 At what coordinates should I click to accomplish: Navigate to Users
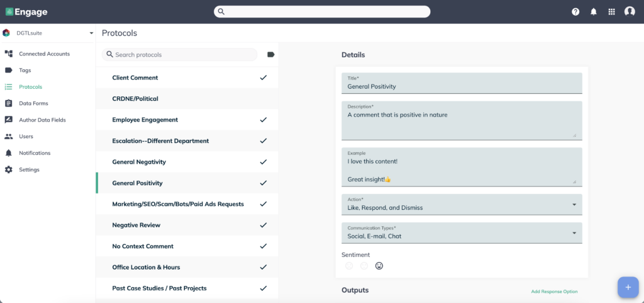(26, 137)
